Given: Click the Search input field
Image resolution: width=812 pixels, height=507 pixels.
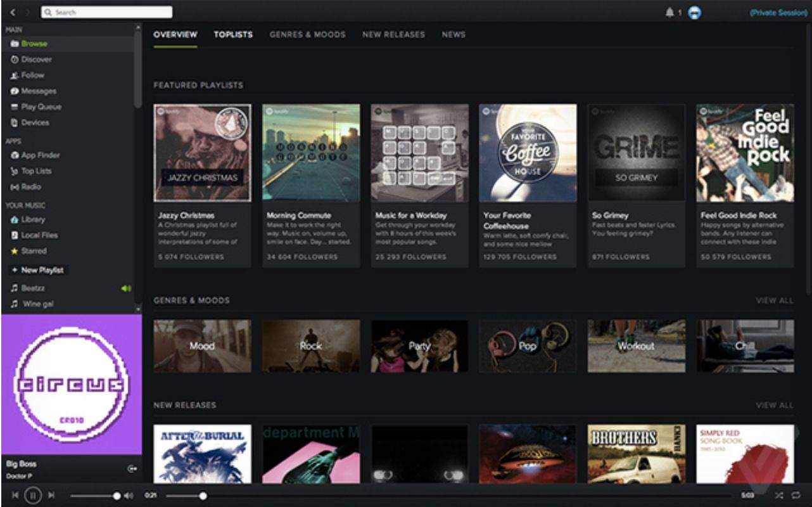Looking at the screenshot, I should [x=106, y=12].
